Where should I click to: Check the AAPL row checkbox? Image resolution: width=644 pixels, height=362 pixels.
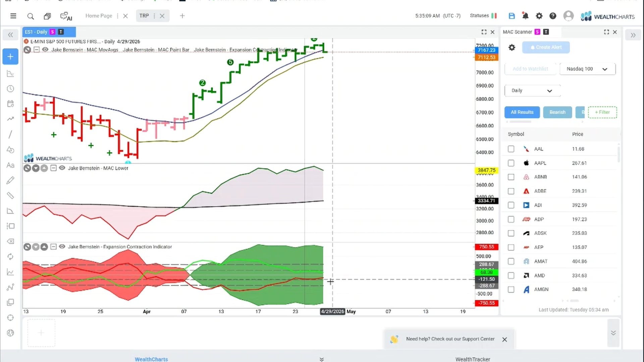[511, 163]
